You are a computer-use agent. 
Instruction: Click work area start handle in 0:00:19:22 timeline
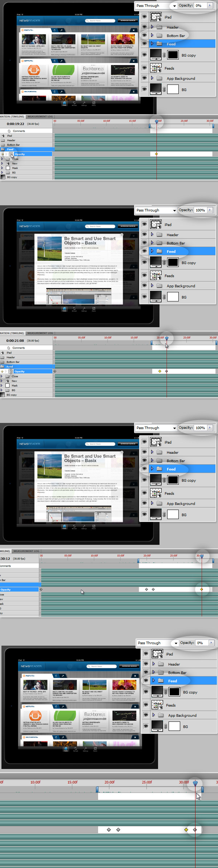click(150, 126)
